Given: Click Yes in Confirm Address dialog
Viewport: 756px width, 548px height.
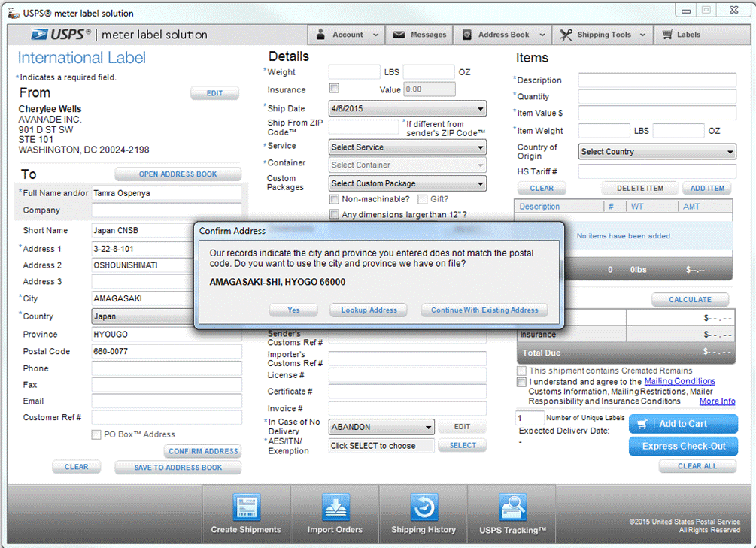Looking at the screenshot, I should (293, 310).
